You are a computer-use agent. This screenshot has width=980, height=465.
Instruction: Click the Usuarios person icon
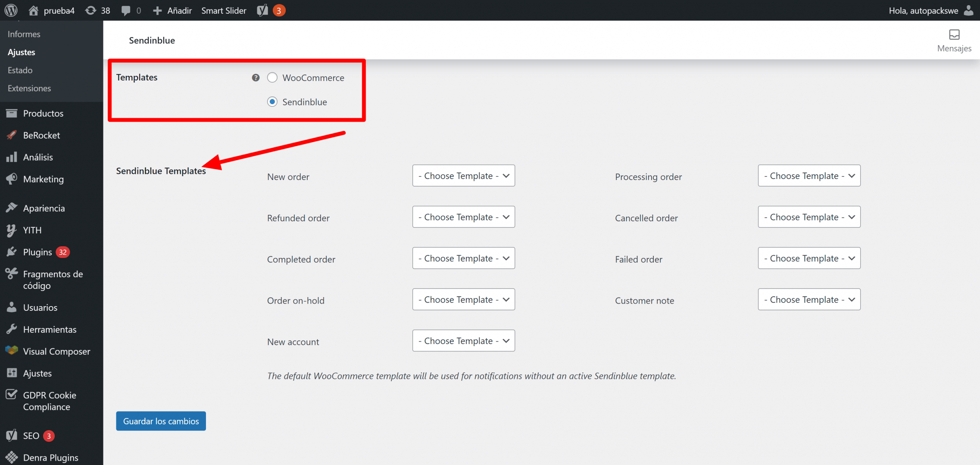click(x=12, y=307)
